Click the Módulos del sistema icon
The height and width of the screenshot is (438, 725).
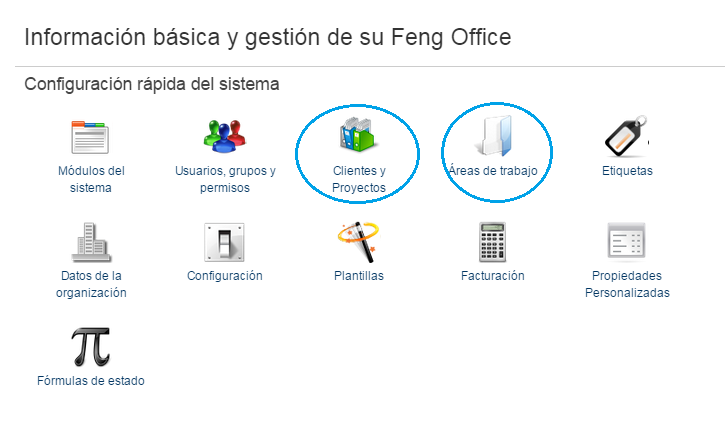point(91,138)
